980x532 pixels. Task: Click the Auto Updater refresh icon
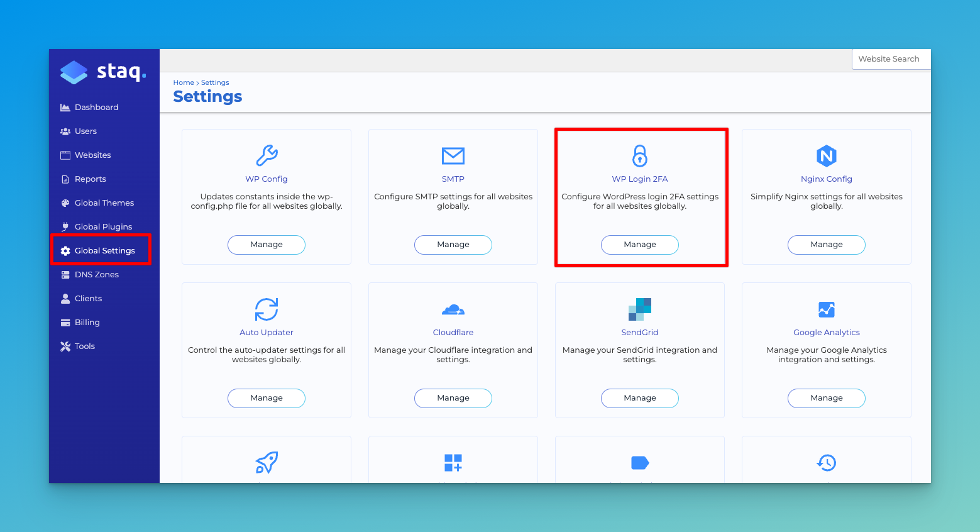click(267, 309)
